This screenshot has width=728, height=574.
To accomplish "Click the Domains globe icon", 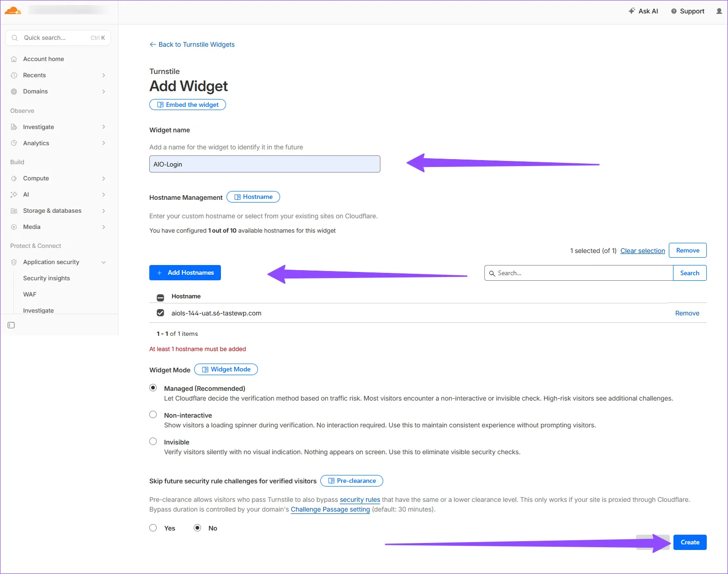I will click(14, 92).
